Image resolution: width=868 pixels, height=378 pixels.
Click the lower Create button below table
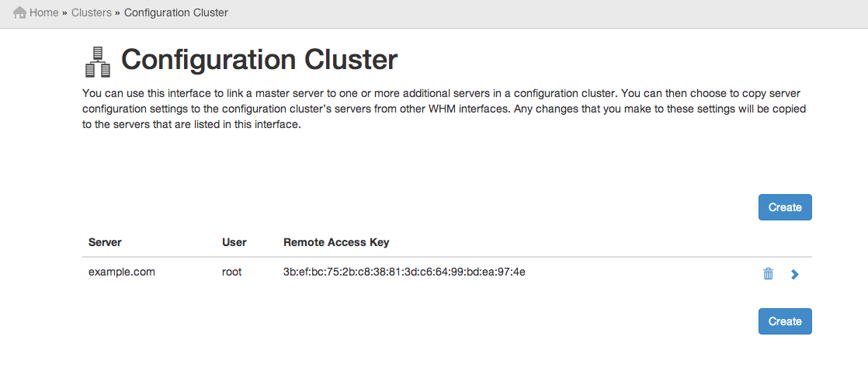(785, 321)
